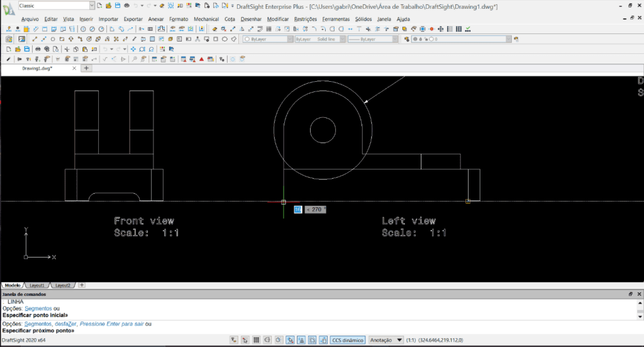
Task: Click the green checkmark icon in modify toolbar
Action: (468, 29)
